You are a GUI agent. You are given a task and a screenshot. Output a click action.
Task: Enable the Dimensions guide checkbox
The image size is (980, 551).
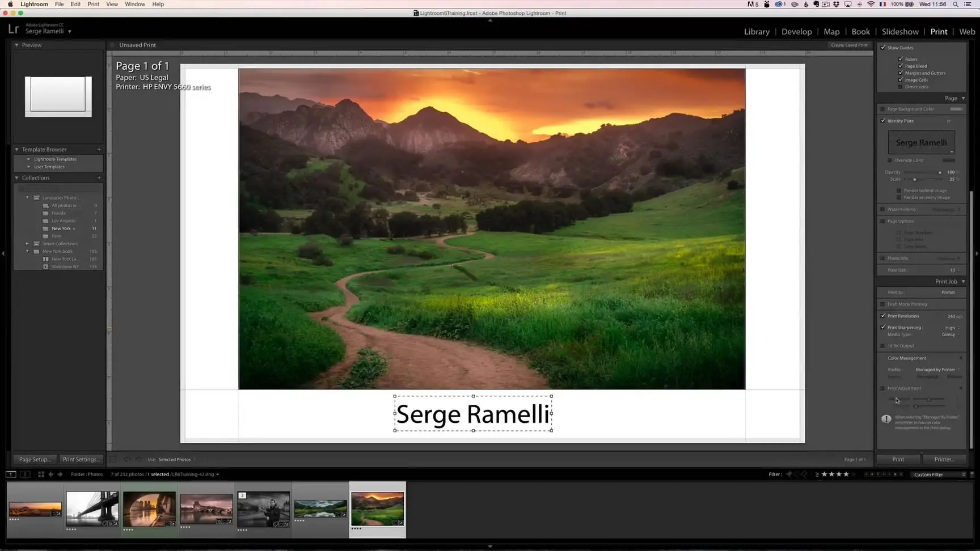(x=901, y=87)
